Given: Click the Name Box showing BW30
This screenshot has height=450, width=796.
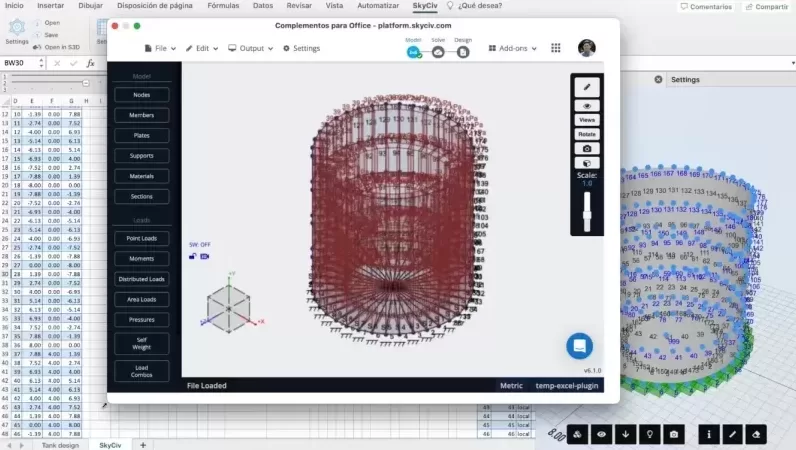Looking at the screenshot, I should (x=19, y=63).
